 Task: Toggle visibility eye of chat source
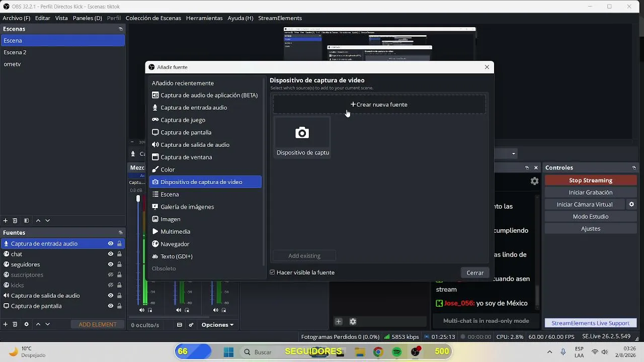point(111,254)
